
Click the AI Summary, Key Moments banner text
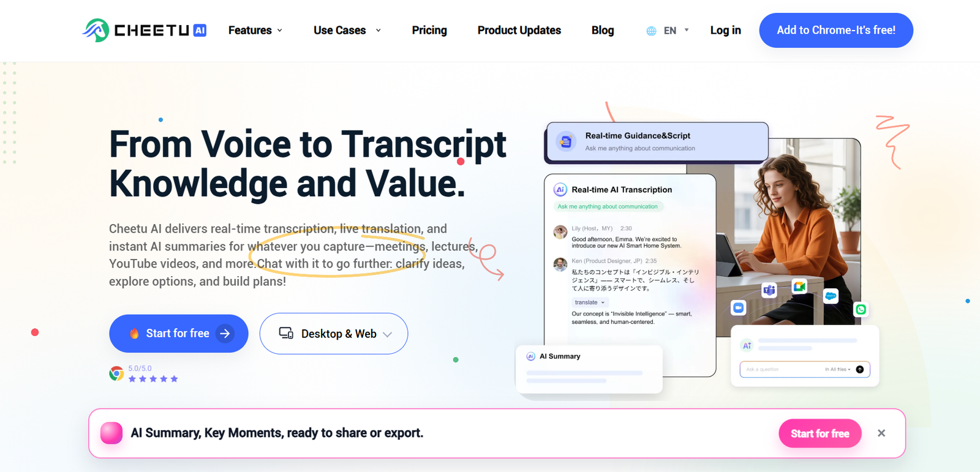coord(277,433)
